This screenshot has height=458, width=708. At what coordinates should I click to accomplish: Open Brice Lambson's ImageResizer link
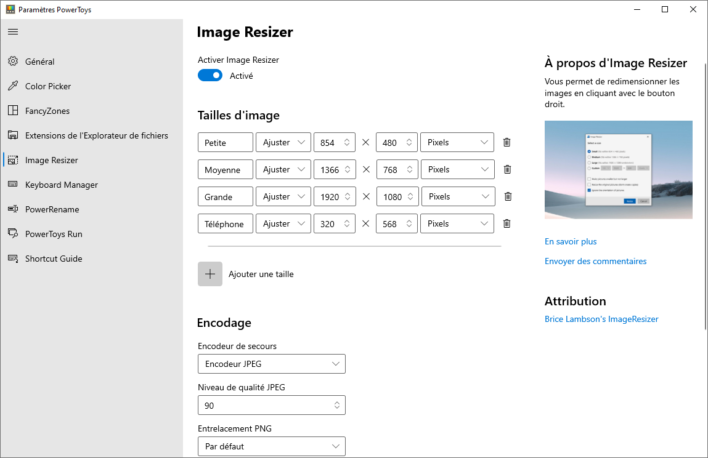(x=601, y=319)
